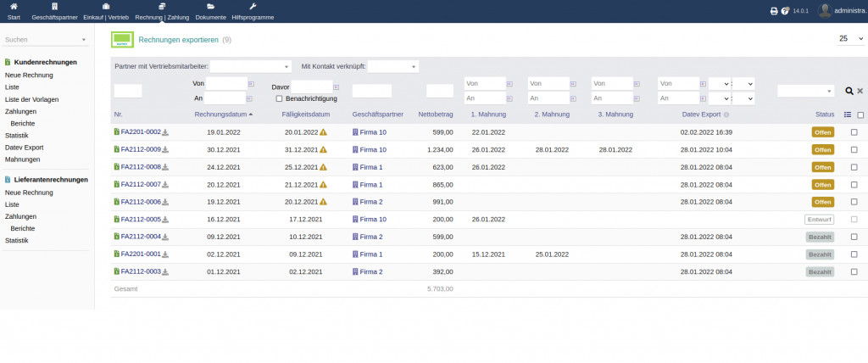This screenshot has width=868, height=363.
Task: Download PDF icon for invoice FA2201-0002
Action: click(x=166, y=132)
